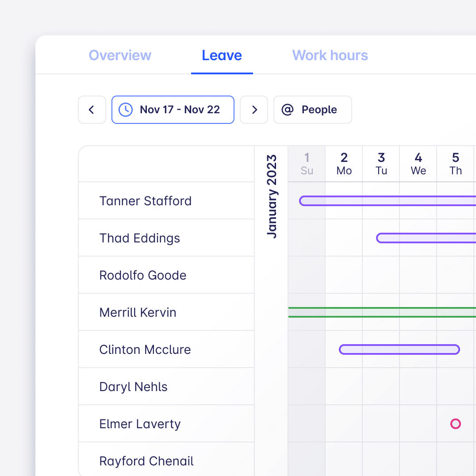Click the @ icon on People button
Image resolution: width=476 pixels, height=476 pixels.
click(x=288, y=110)
